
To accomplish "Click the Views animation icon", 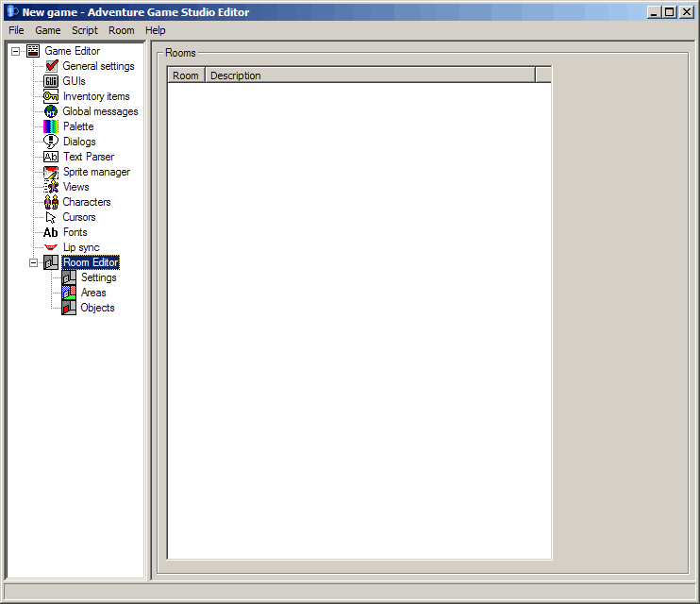I will click(x=50, y=187).
